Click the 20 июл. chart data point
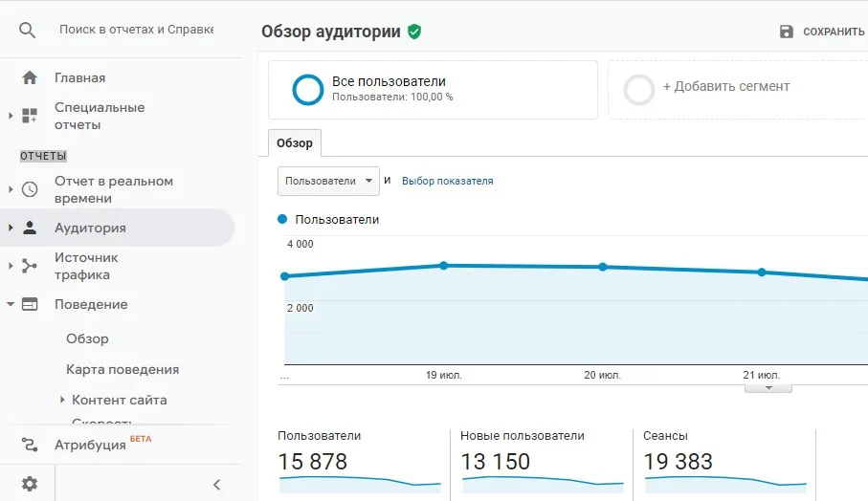Viewport: 868px width, 501px height. (603, 267)
